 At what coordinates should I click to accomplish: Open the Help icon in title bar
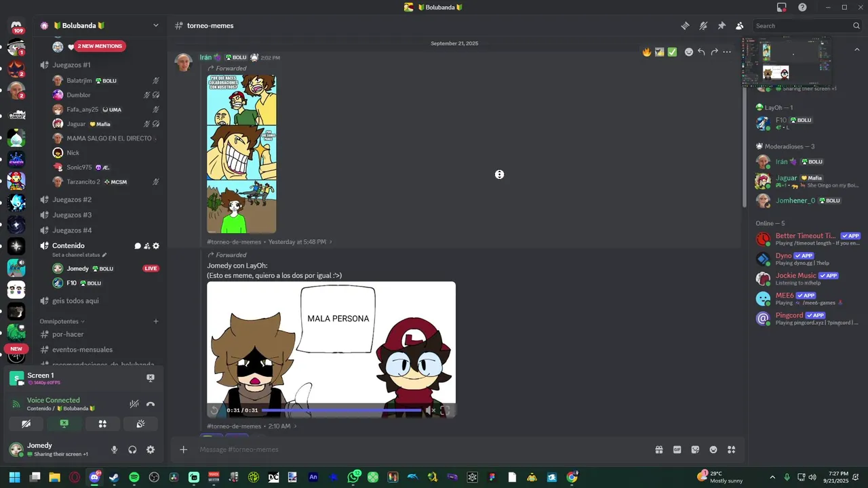802,7
